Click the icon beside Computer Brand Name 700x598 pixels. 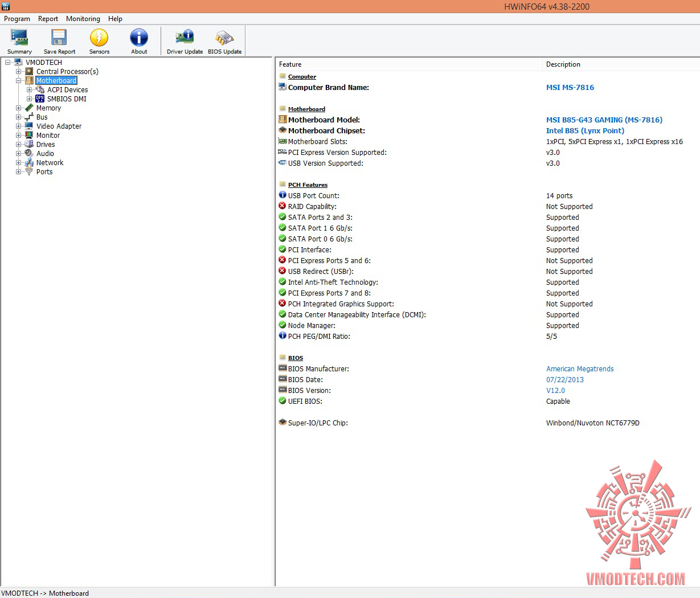283,87
